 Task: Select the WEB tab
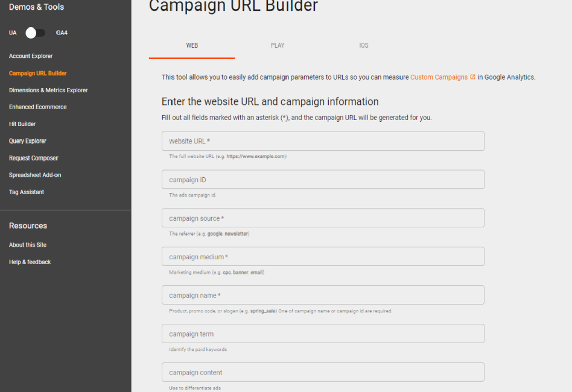pyautogui.click(x=192, y=46)
